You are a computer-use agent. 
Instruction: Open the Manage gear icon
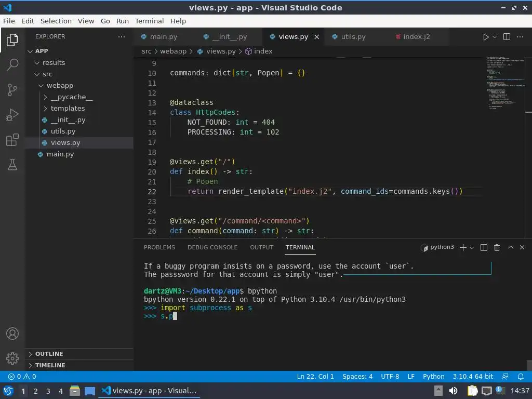12,358
